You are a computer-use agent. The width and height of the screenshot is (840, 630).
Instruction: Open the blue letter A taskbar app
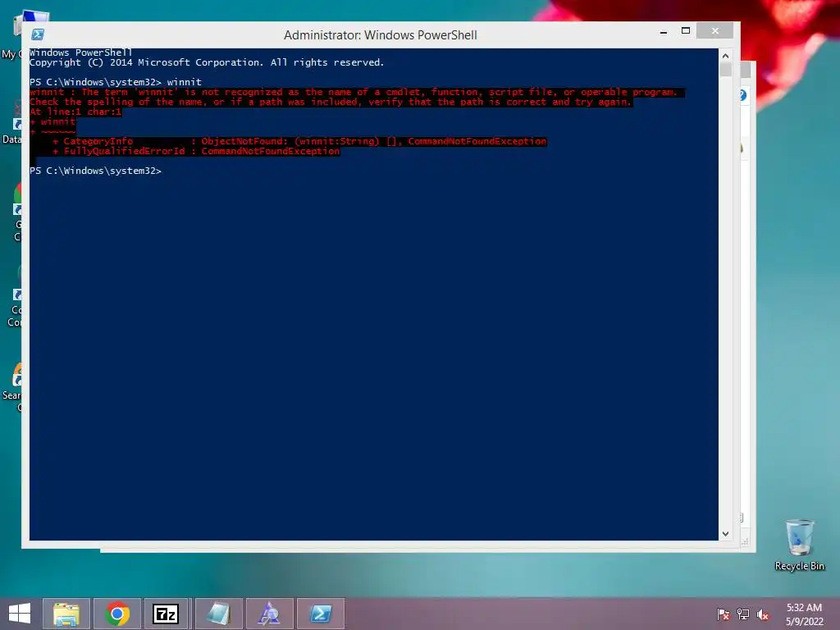coord(269,614)
